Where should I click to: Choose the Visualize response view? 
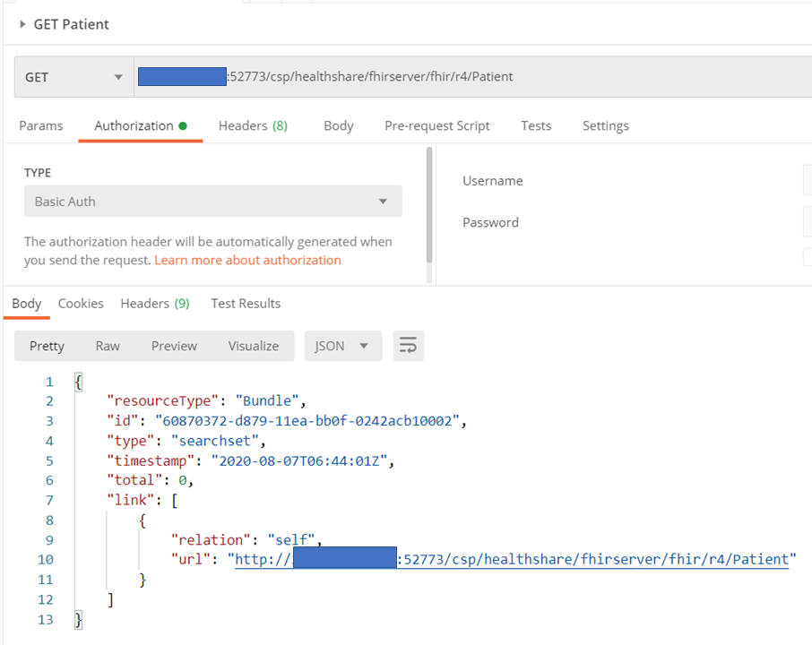pos(253,346)
